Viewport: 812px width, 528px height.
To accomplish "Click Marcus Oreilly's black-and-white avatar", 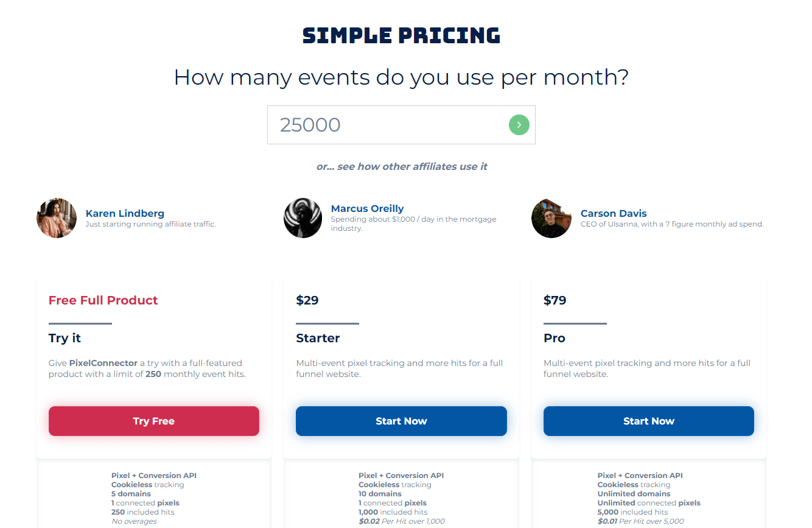I will pyautogui.click(x=303, y=218).
